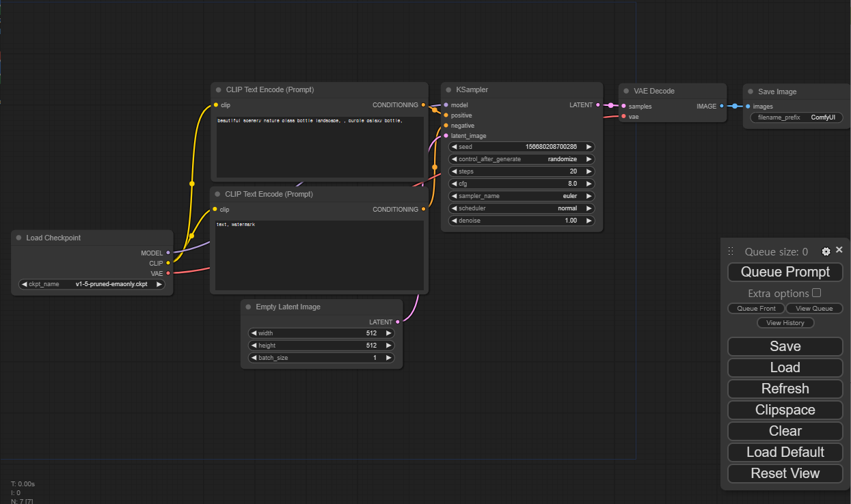Viewport: 851px width, 504px height.
Task: Click the Queue size: 0 label
Action: (x=776, y=252)
